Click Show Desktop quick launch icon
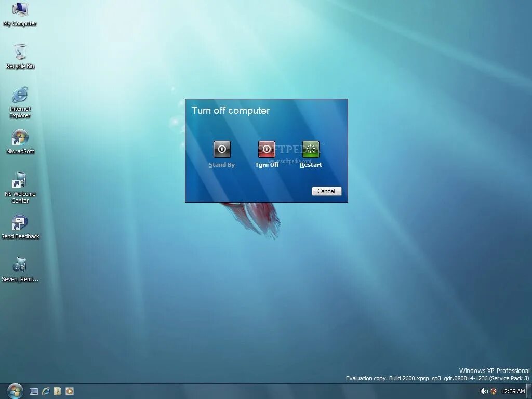The width and height of the screenshot is (532, 399). click(34, 392)
